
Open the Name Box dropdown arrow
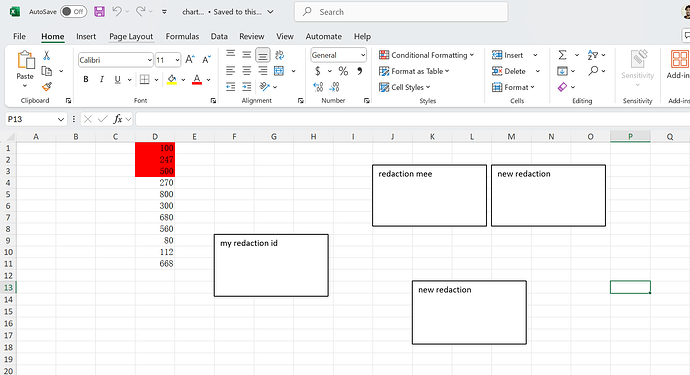coord(61,119)
